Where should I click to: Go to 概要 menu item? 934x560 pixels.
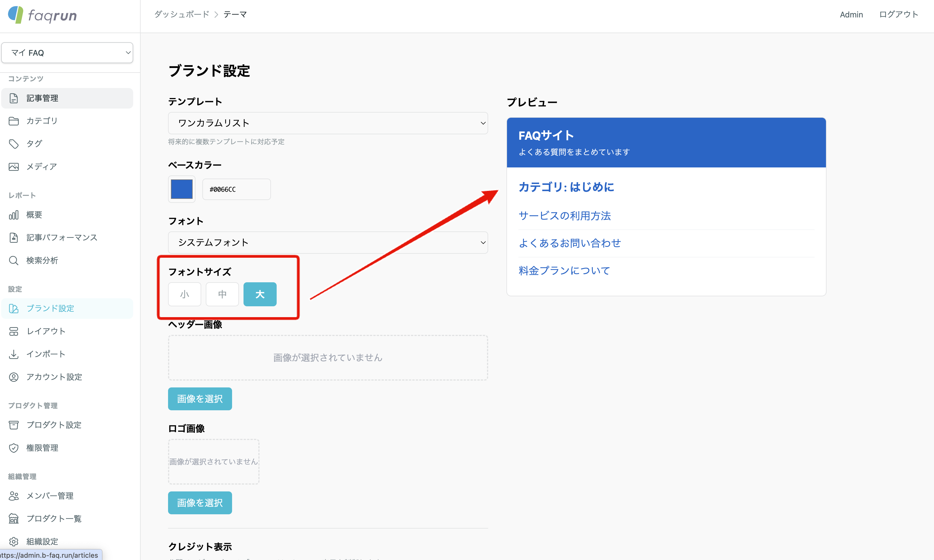(67, 215)
